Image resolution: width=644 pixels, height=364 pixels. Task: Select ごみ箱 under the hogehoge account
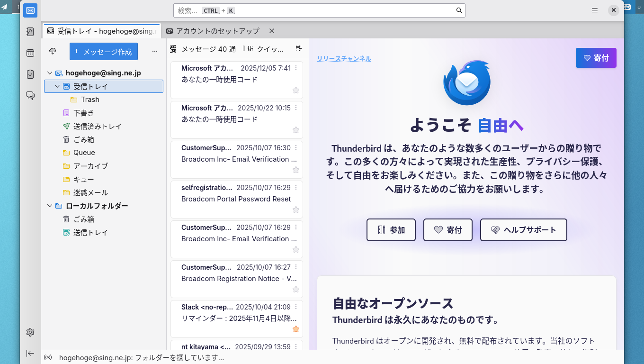(104, 139)
